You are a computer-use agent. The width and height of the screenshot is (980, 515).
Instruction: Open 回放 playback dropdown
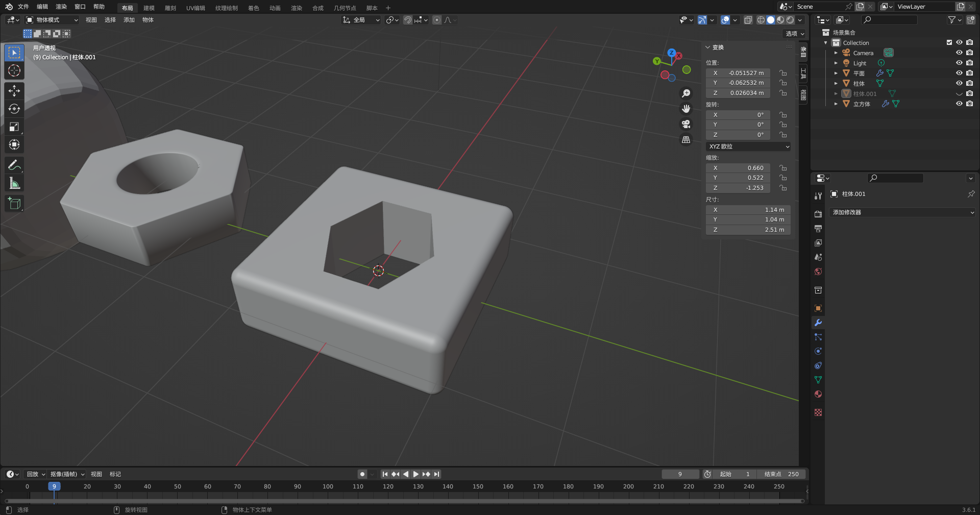pos(36,474)
